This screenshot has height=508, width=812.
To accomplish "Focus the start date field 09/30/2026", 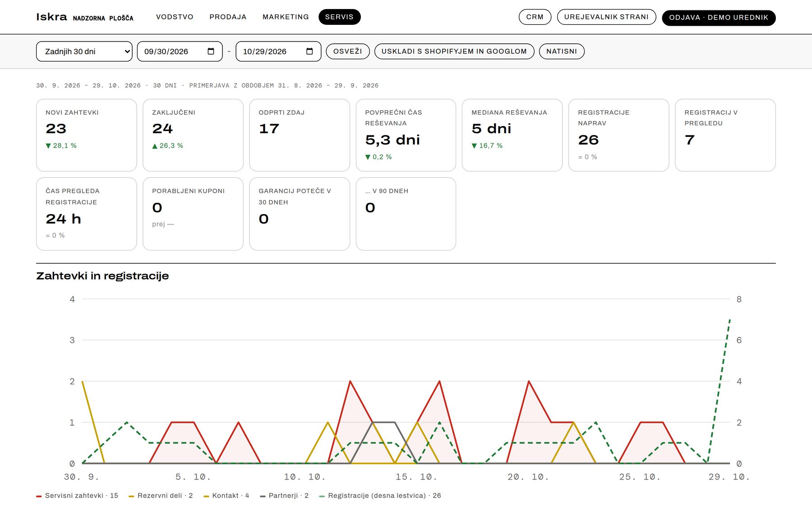I will (180, 51).
